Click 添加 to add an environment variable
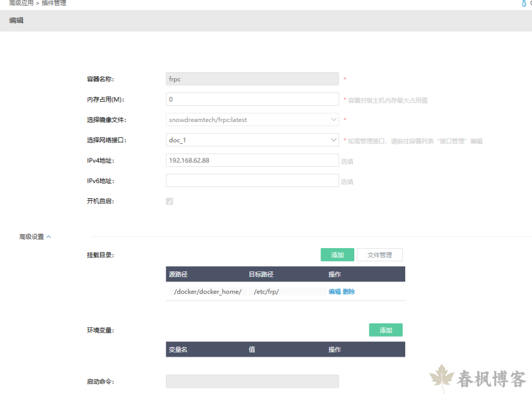The height and width of the screenshot is (395, 532). [x=385, y=330]
